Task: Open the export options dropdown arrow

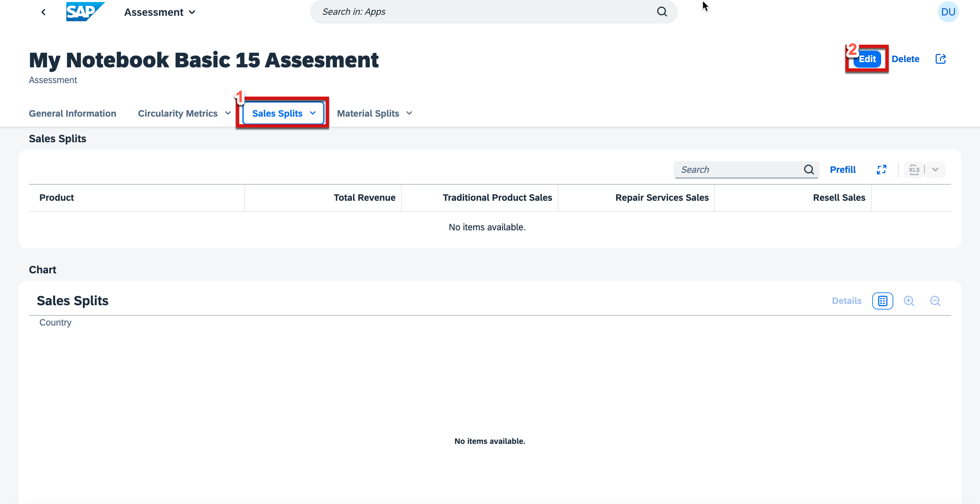Action: 935,170
